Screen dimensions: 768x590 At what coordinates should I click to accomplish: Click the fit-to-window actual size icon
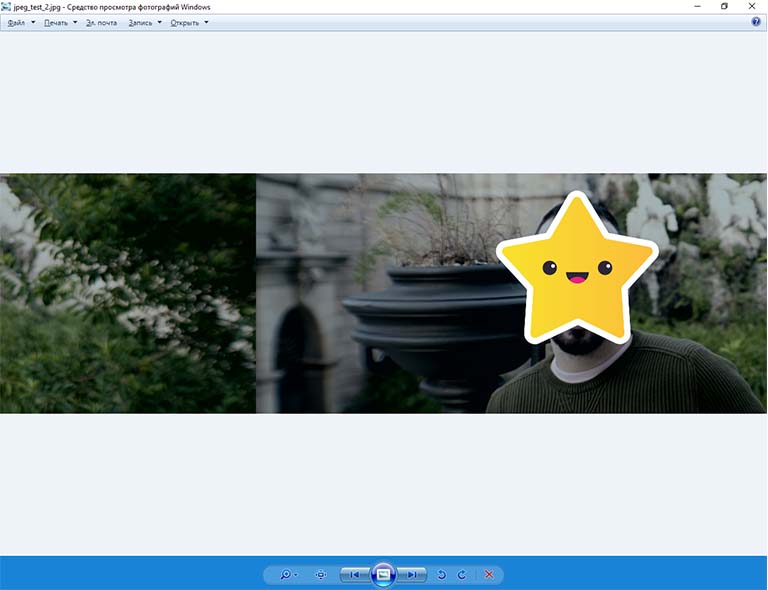click(x=321, y=575)
